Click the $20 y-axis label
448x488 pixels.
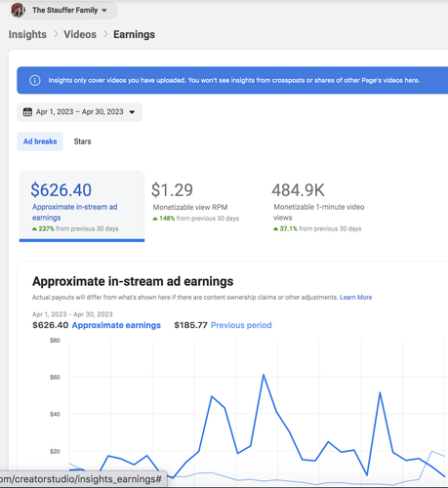(x=55, y=452)
